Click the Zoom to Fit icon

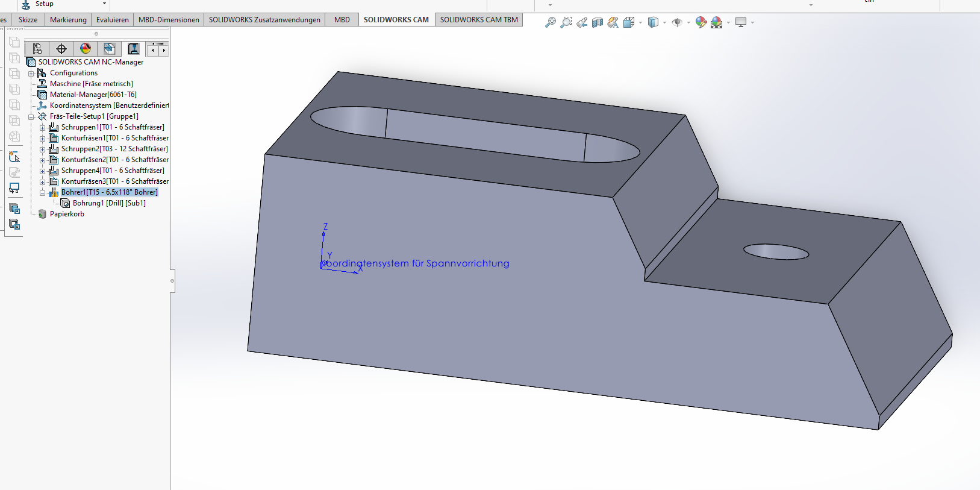(551, 23)
